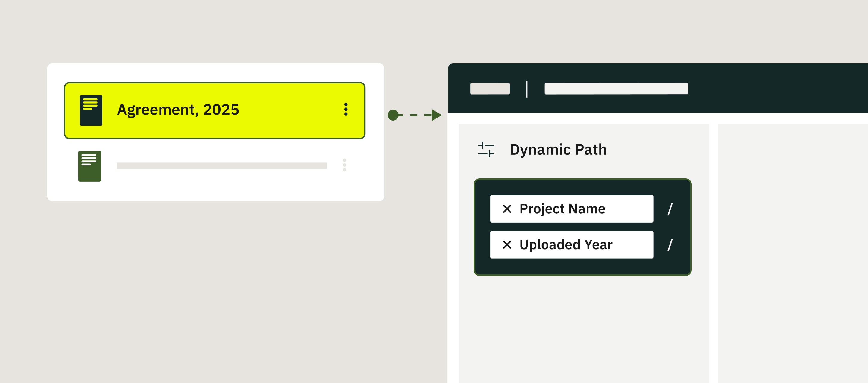Screen dimensions: 868x383
Task: Click the green dot at the arrow start
Action: [393, 115]
